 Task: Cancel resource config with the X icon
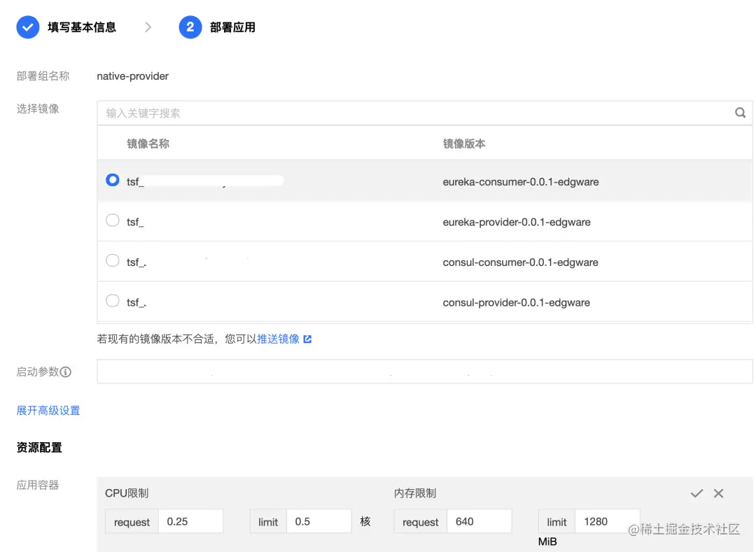coord(718,493)
